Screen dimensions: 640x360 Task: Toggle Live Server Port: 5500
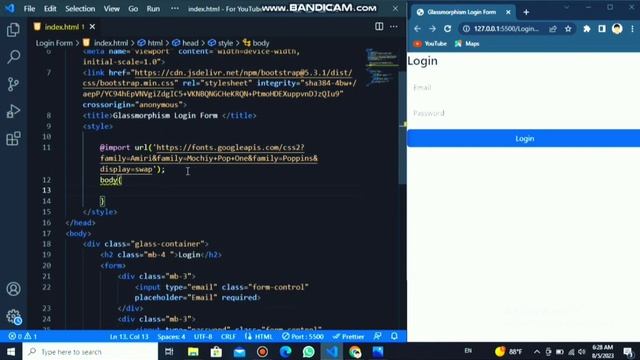tap(303, 337)
